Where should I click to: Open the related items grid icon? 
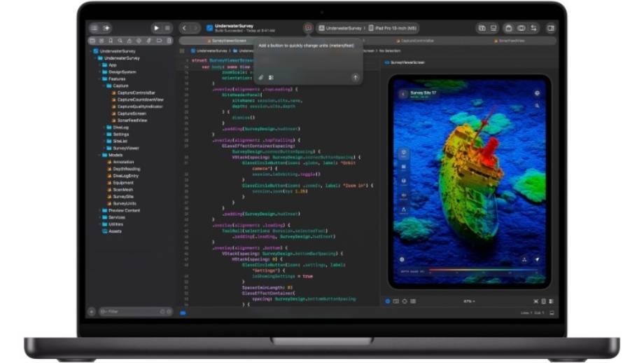182,51
